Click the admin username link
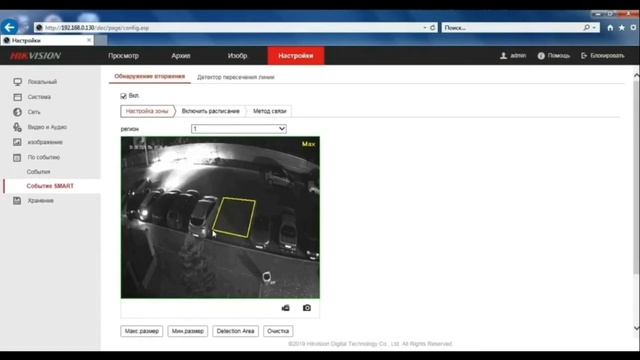640x360 pixels. (518, 56)
